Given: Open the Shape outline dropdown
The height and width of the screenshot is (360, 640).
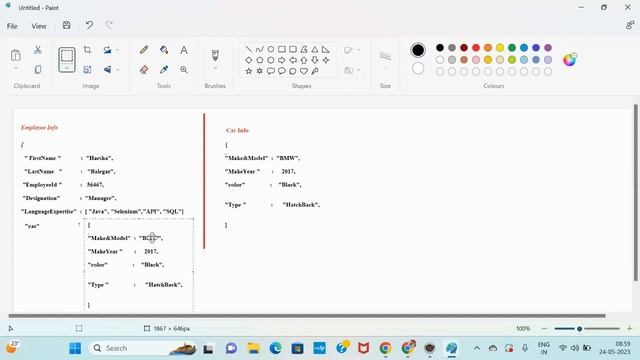Looking at the screenshot, I should click(352, 50).
